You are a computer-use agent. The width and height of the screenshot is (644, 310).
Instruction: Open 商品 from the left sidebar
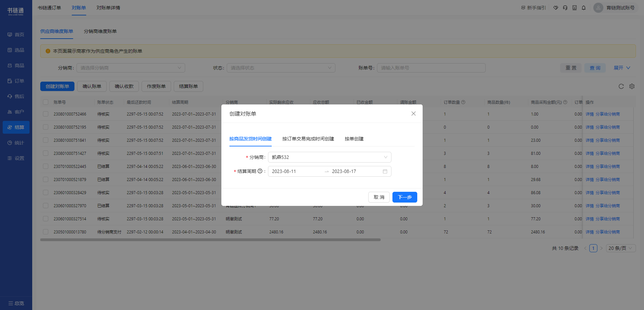coord(16,65)
